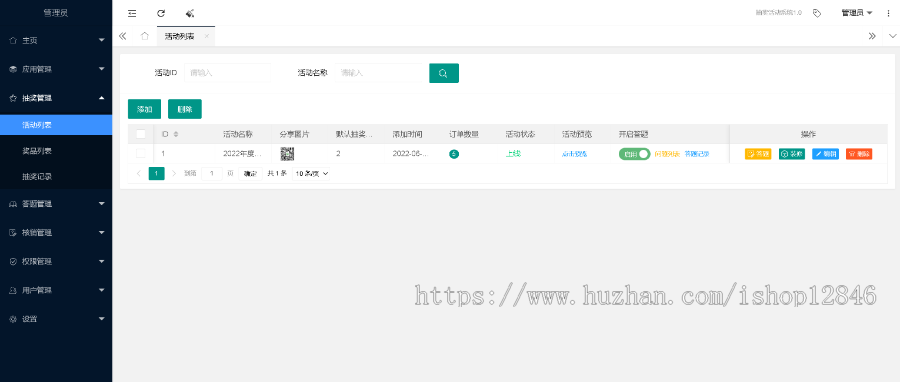Click the green order count badge

(454, 154)
